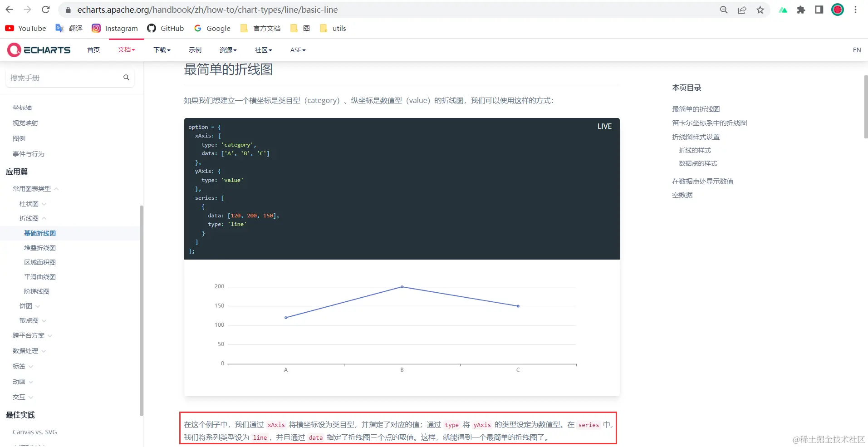Open the GitHub bookmark
Viewport: 868px width, 447px height.
166,28
